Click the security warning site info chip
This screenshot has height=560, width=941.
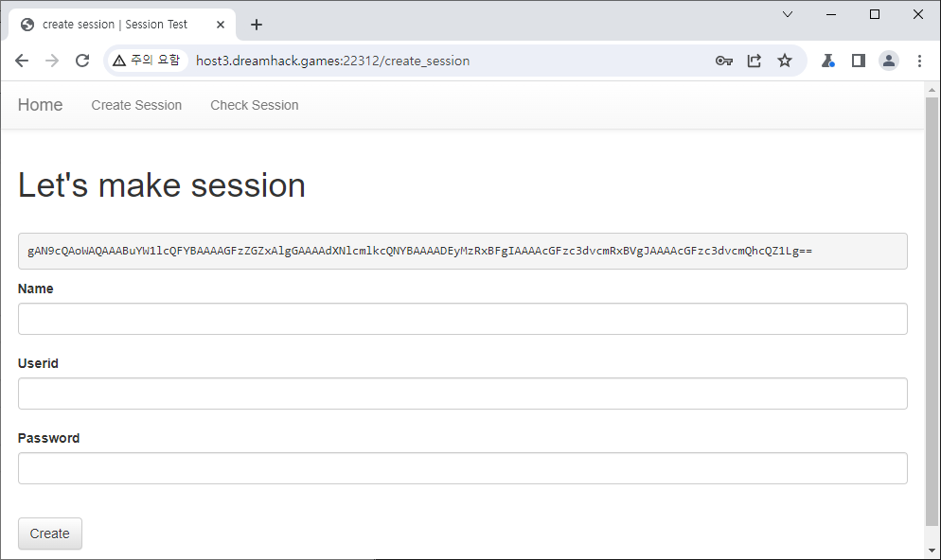pos(146,61)
